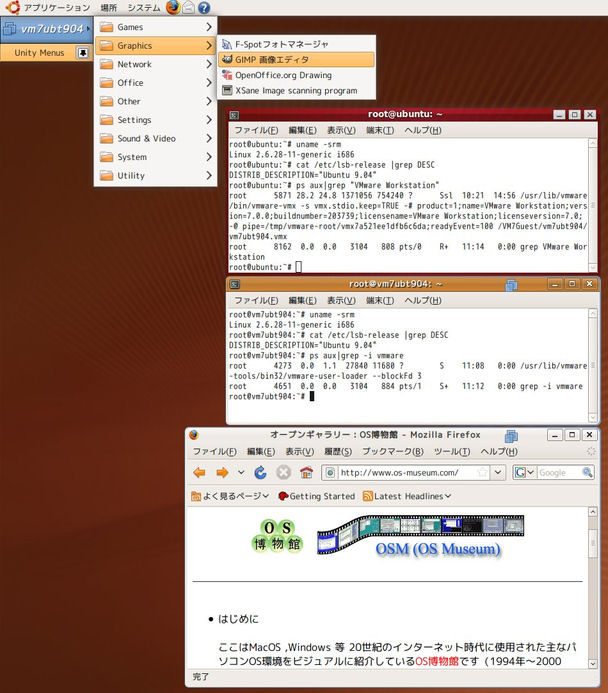Open the URL bar history dropdown
608x693 pixels.
point(498,473)
